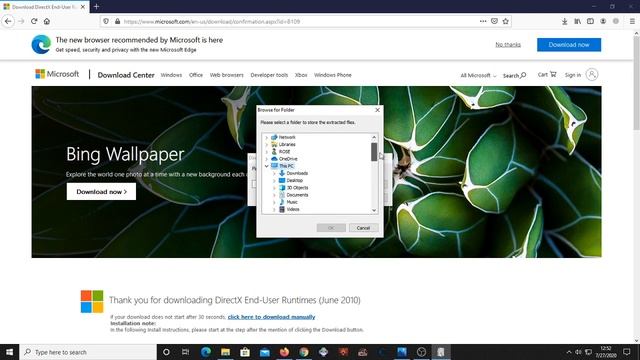Click the Sign in avatar icon
The image size is (640, 360).
[x=592, y=74]
